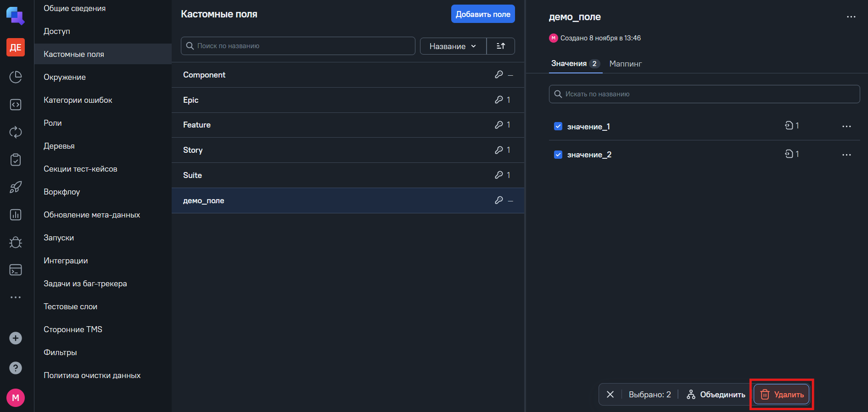Viewport: 868px width, 412px height.
Task: Open the analytics bar chart icon
Action: (16, 215)
